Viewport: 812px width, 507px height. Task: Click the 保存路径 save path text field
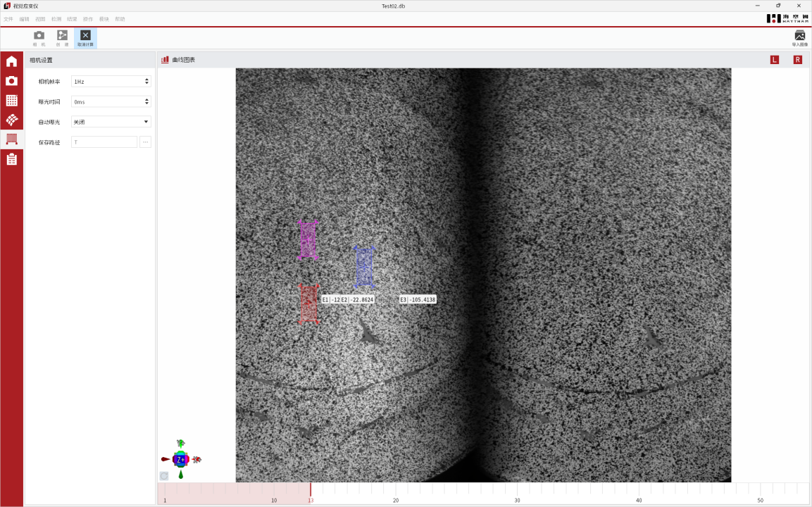104,142
